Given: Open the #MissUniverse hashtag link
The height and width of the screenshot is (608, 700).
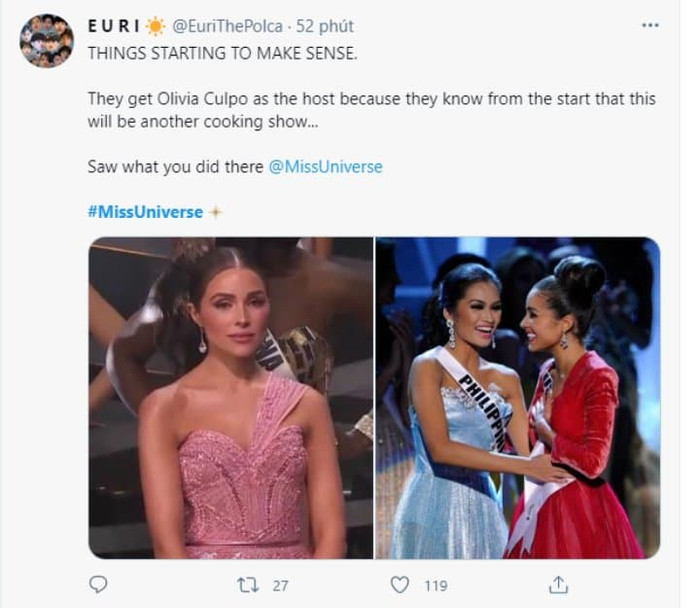Looking at the screenshot, I should pyautogui.click(x=145, y=212).
